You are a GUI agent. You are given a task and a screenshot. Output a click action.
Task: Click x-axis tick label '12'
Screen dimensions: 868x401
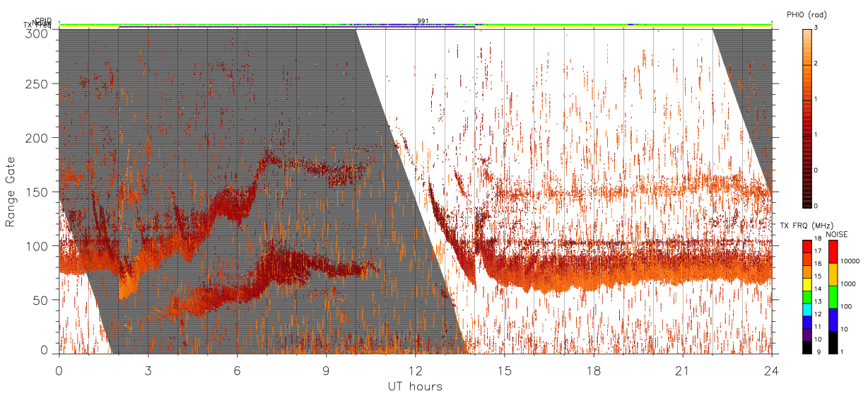(x=416, y=371)
